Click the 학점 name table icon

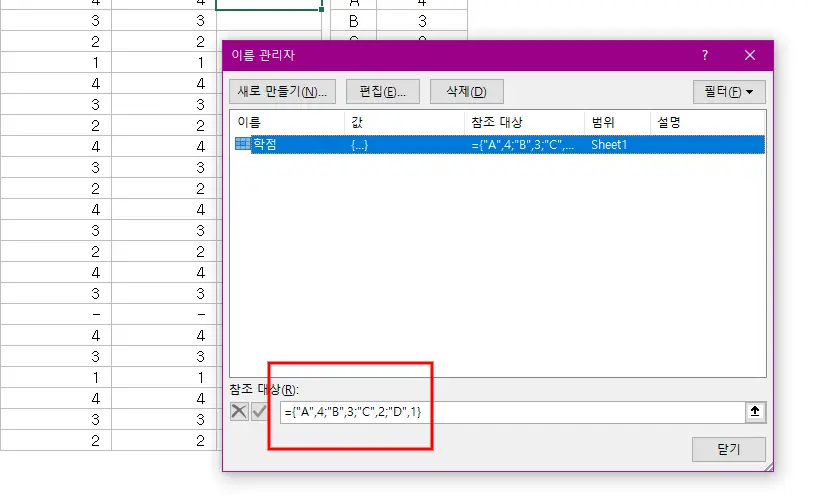pos(243,144)
